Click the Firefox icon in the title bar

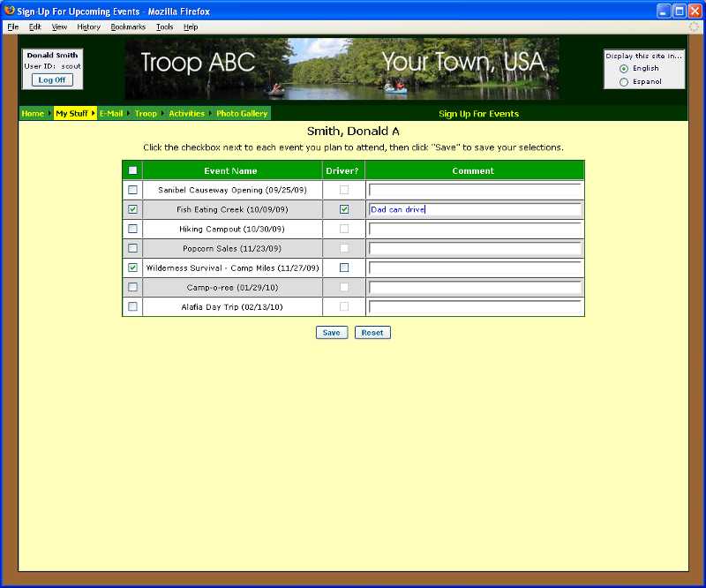pos(10,10)
